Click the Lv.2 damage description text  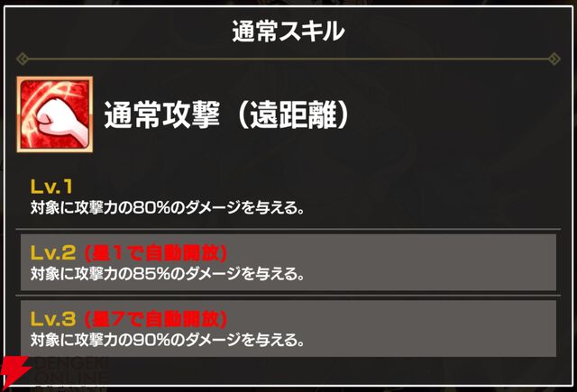click(166, 272)
